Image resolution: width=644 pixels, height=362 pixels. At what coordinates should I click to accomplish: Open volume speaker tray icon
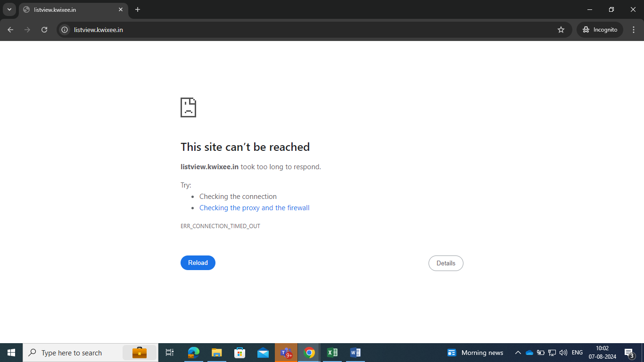click(563, 353)
